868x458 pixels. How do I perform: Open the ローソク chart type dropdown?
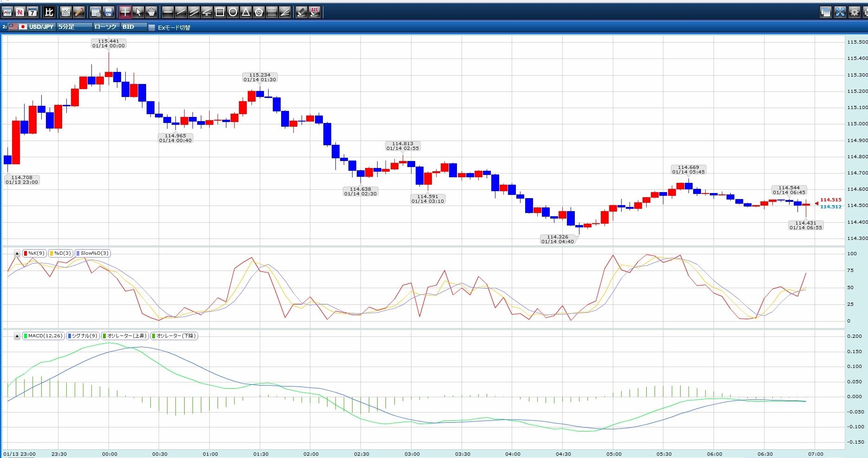[x=106, y=27]
